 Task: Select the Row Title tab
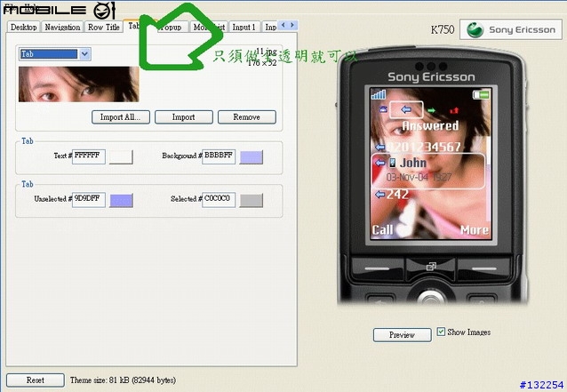(x=104, y=28)
